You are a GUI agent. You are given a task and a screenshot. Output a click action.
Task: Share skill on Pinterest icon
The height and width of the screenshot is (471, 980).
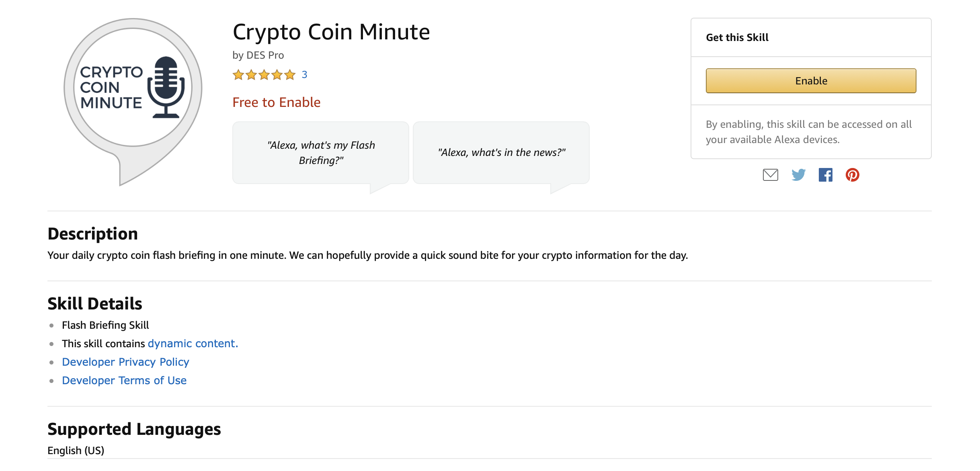point(852,175)
